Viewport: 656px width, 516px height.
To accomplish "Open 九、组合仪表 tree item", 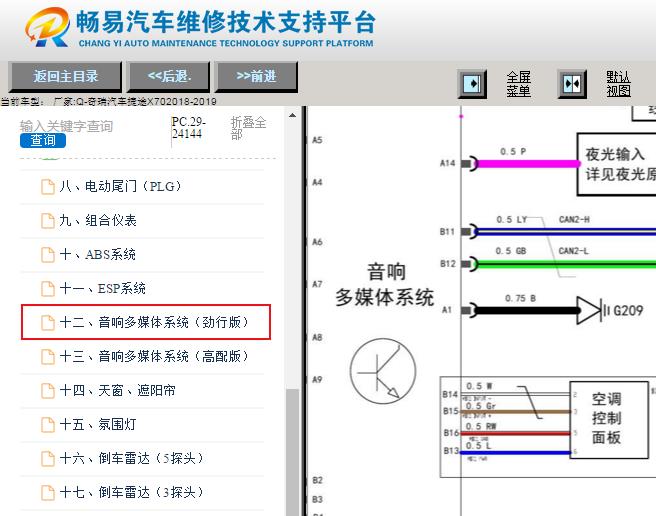I will point(142,221).
